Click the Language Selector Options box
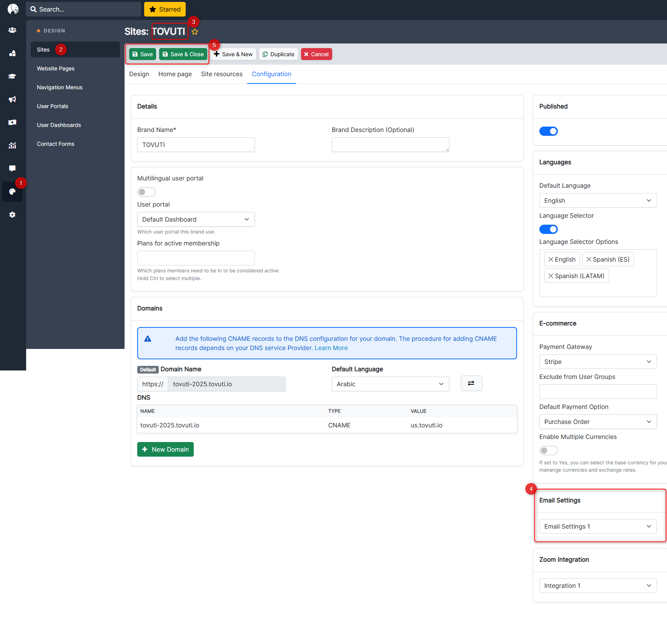Screen dimensions: 667x644 [x=598, y=273]
